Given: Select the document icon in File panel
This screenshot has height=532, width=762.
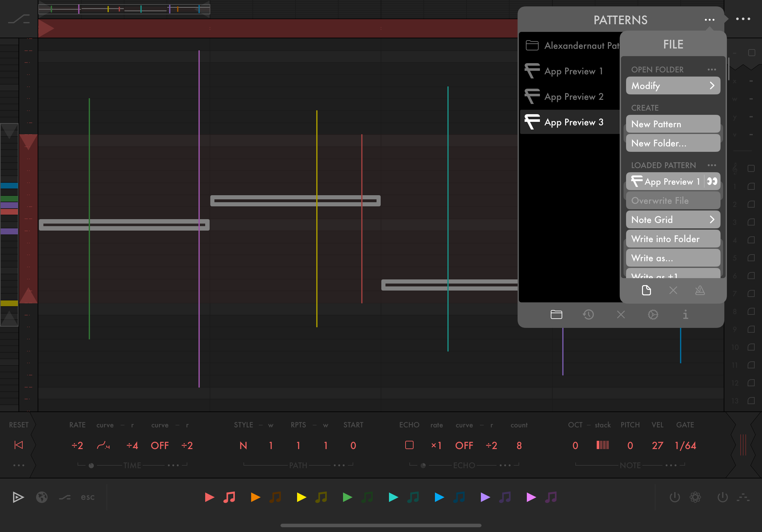Looking at the screenshot, I should [x=646, y=291].
